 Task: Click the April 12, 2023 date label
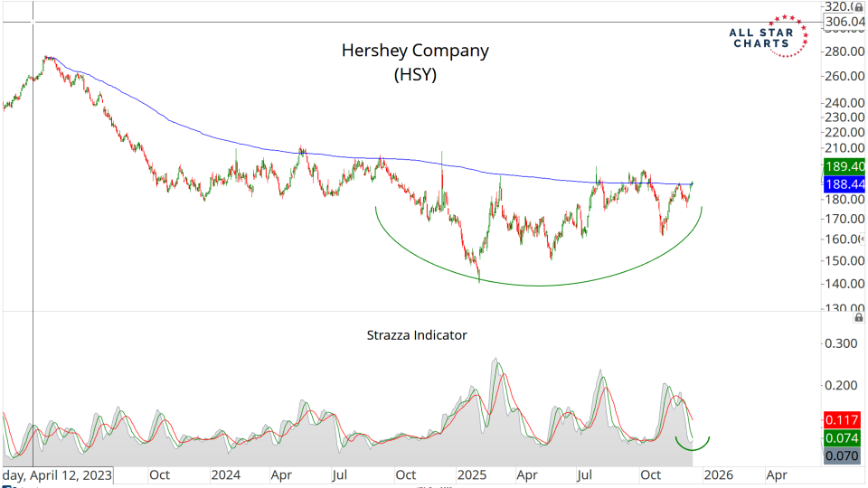[57, 474]
